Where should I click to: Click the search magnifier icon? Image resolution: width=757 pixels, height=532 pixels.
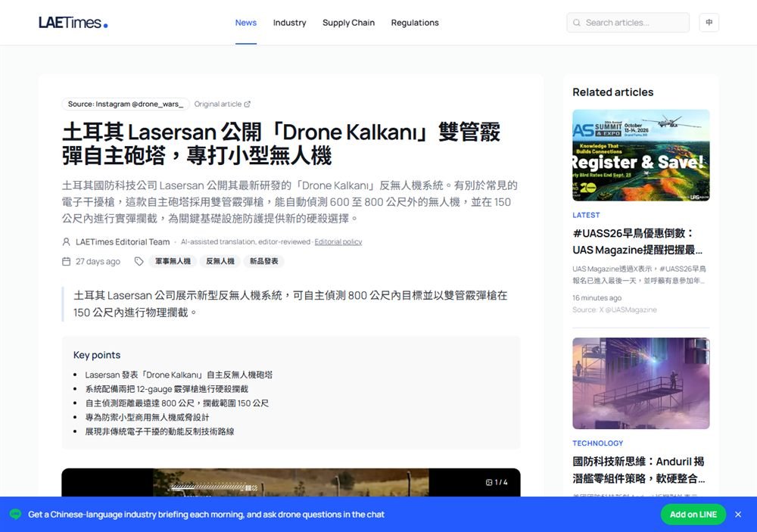pos(576,23)
